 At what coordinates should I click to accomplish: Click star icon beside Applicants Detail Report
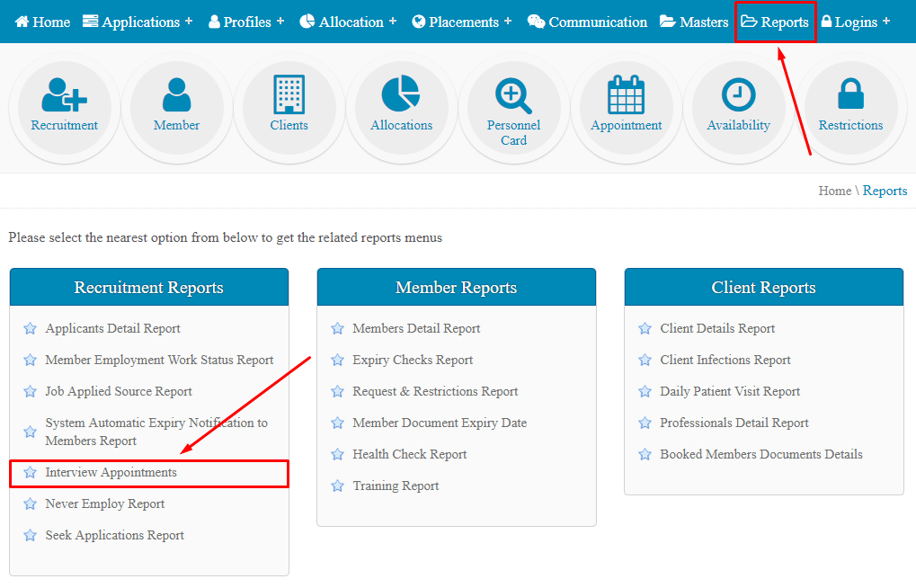[30, 328]
